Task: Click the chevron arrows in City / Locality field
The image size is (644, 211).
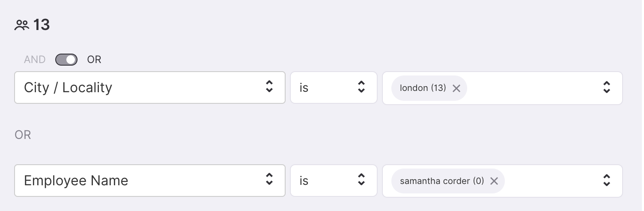Action: [x=269, y=87]
